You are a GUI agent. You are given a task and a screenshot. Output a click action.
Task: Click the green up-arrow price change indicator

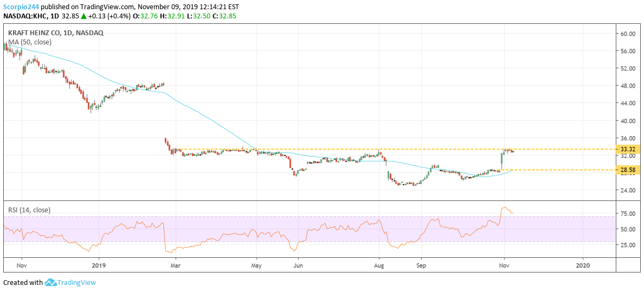click(x=84, y=16)
